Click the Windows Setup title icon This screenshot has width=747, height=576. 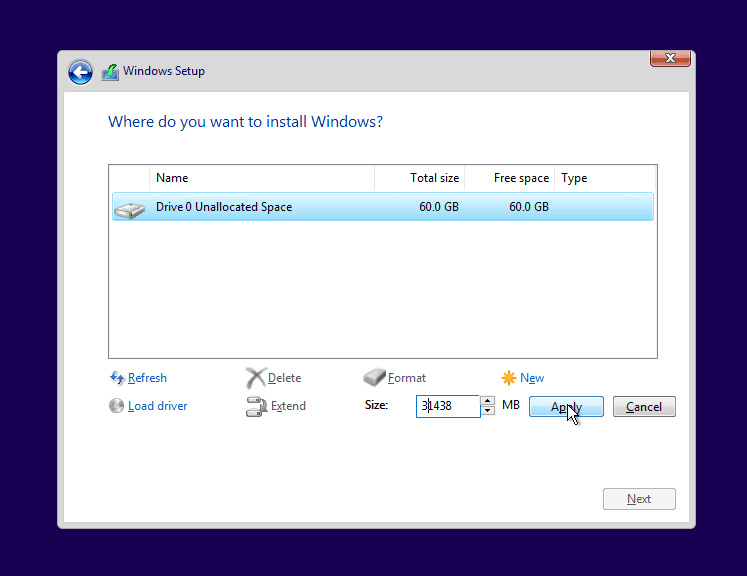click(110, 72)
